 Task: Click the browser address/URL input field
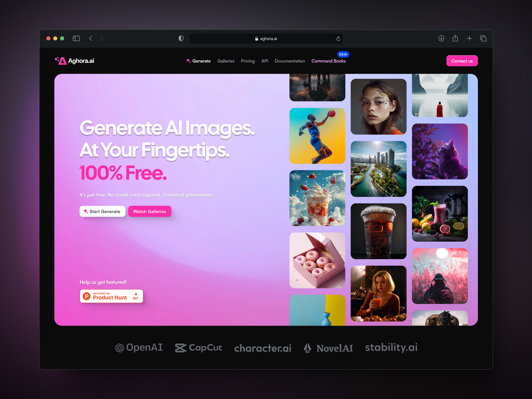point(266,38)
